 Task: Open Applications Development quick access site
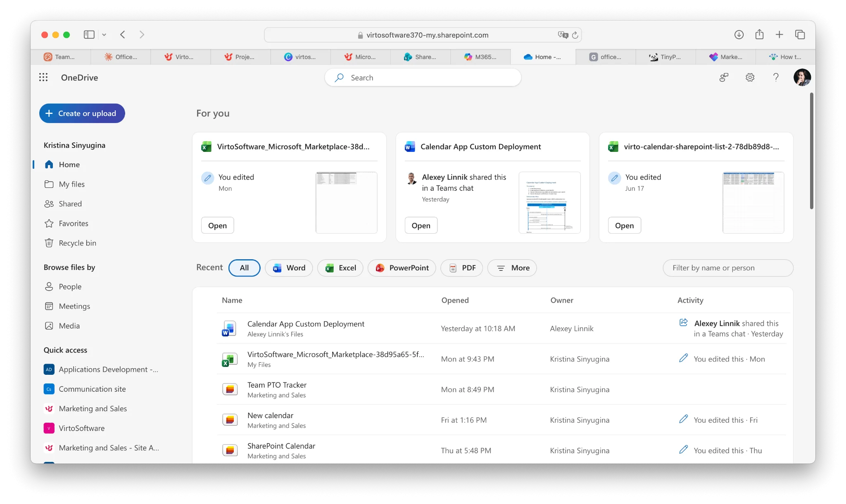[x=101, y=369]
